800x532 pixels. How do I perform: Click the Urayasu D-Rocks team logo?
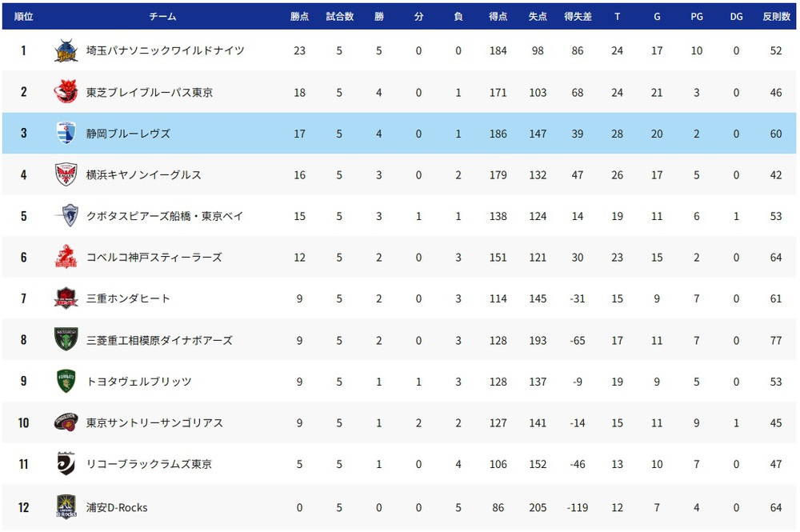tap(66, 506)
